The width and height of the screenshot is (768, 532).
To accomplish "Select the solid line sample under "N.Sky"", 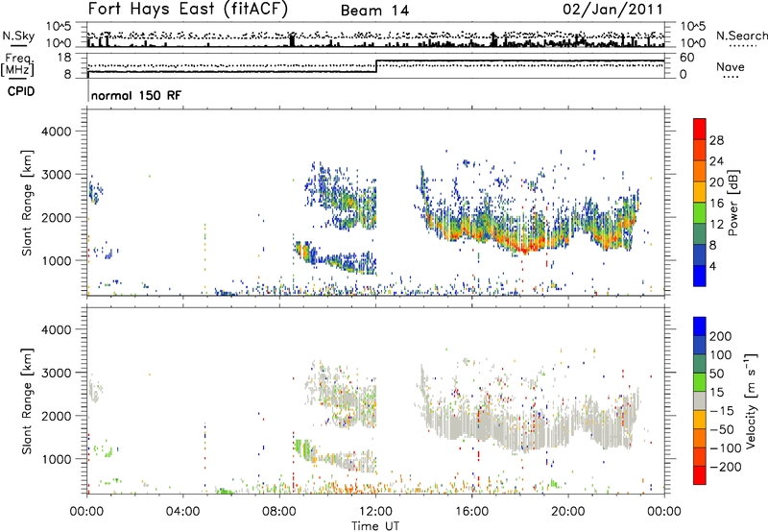I will click(18, 45).
